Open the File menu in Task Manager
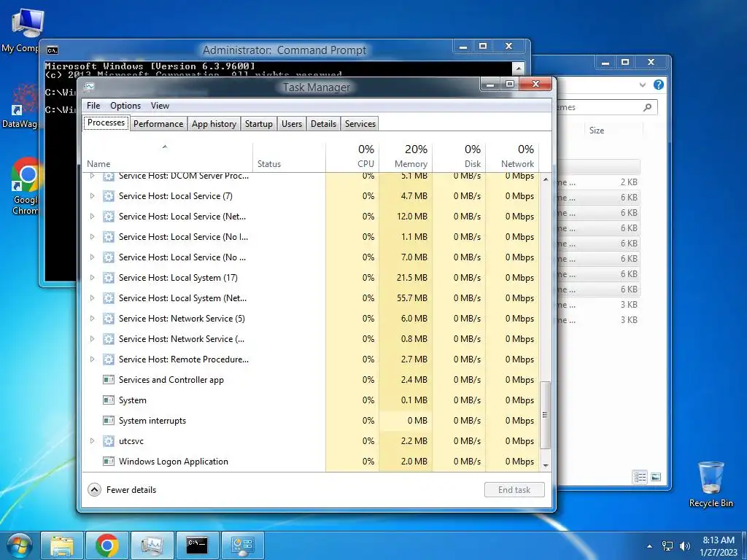Viewport: 747px width, 560px height. point(93,106)
